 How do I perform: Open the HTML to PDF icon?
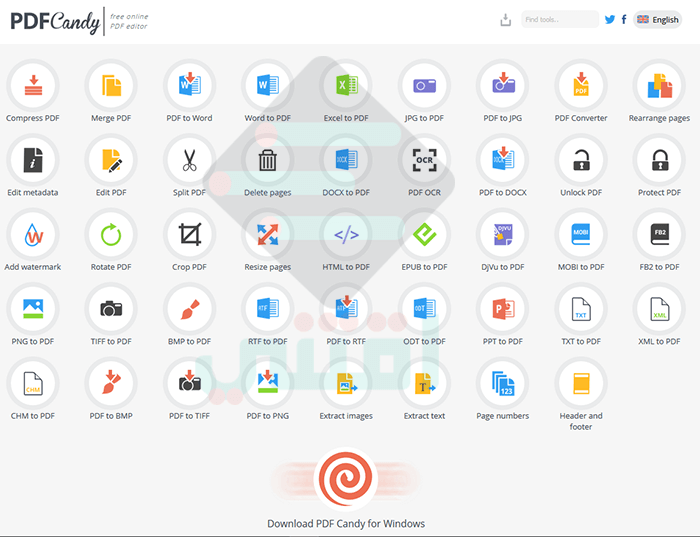(346, 234)
